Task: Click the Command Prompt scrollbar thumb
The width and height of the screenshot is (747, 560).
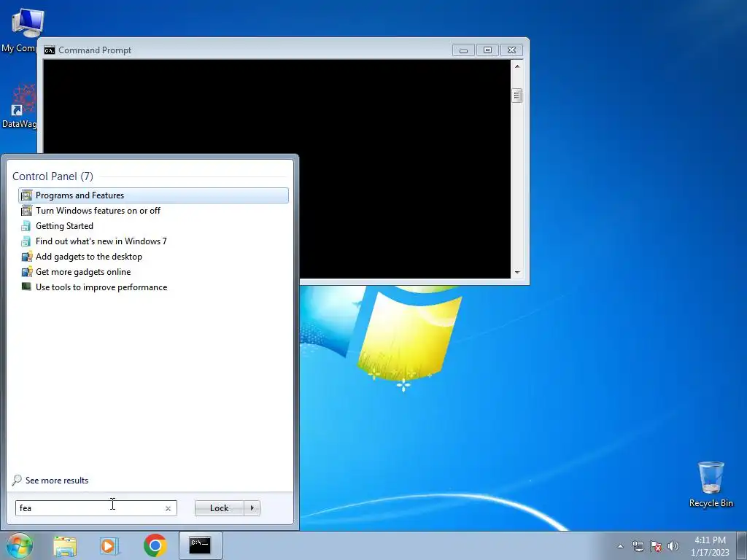Action: [x=517, y=96]
